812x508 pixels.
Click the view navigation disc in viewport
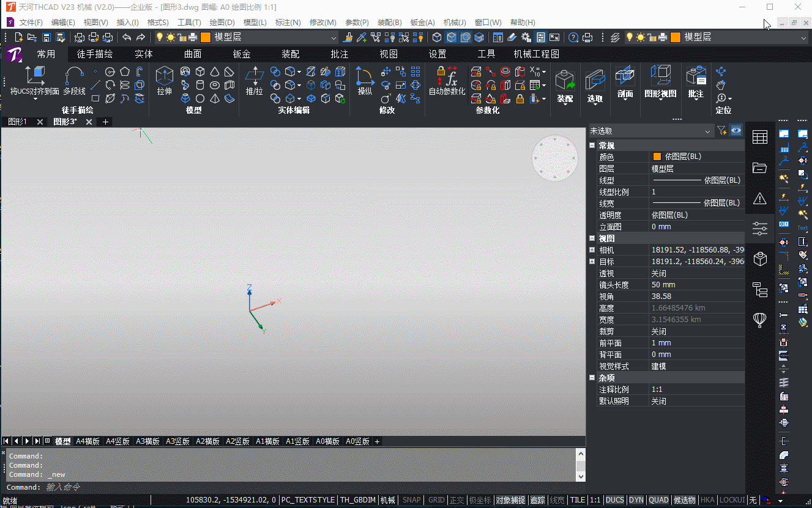(555, 158)
